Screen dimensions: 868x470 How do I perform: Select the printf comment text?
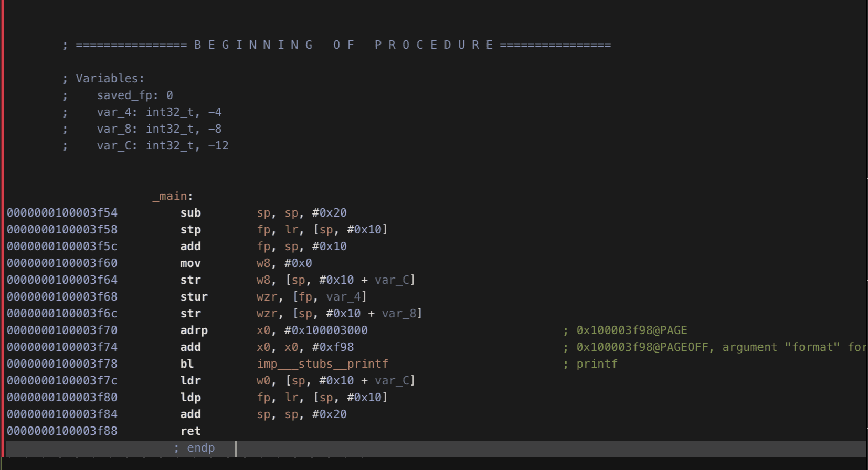point(597,364)
